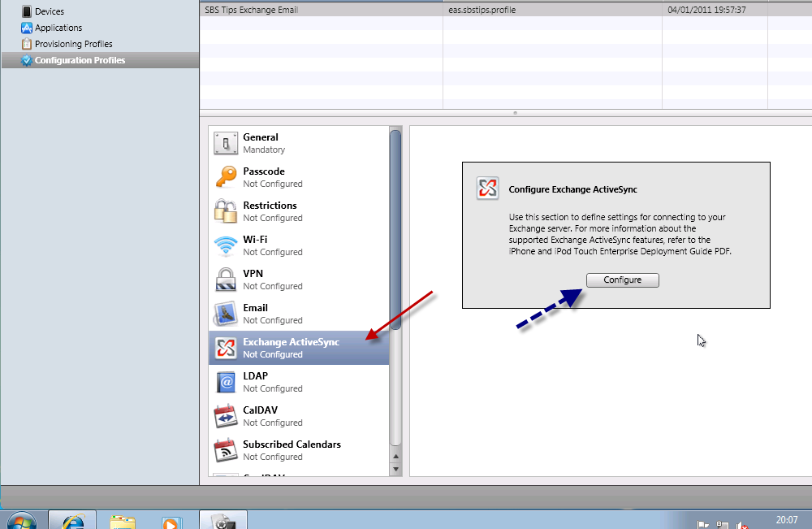Open Internet Explorer from the taskbar
Screen dimensions: 812x529
[x=72, y=520]
